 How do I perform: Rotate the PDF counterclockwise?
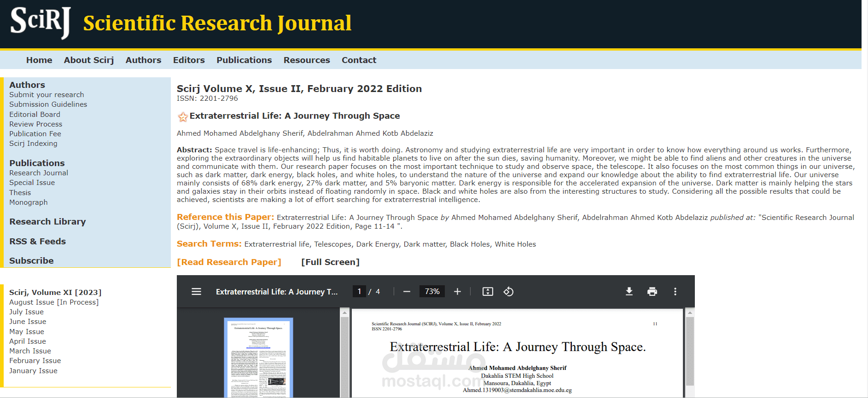click(x=508, y=292)
